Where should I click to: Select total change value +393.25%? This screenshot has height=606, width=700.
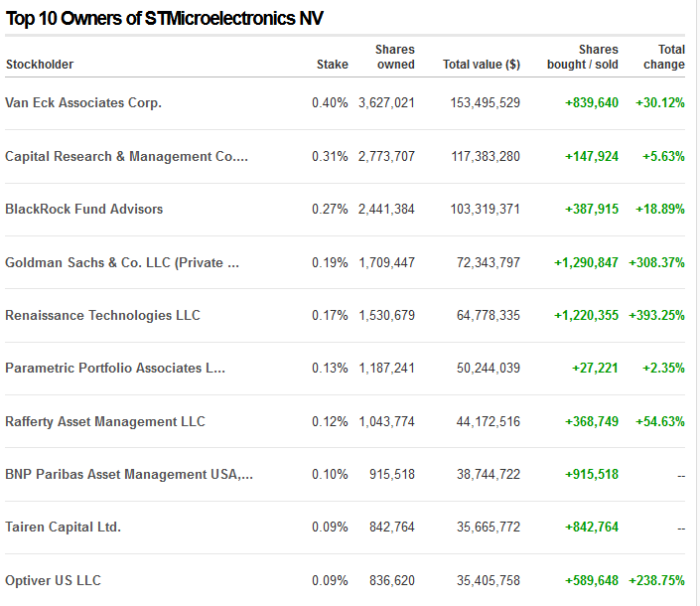656,315
